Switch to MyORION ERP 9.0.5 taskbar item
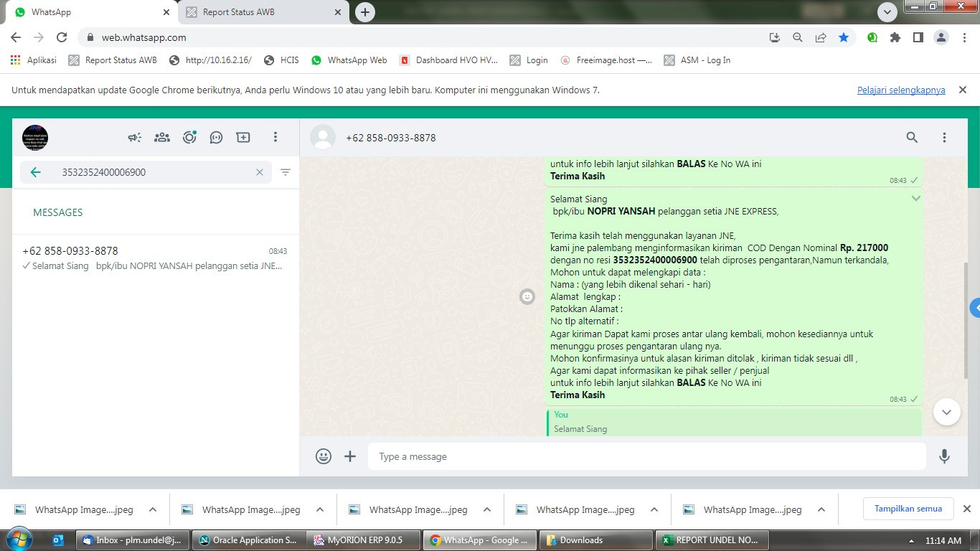 (x=364, y=540)
